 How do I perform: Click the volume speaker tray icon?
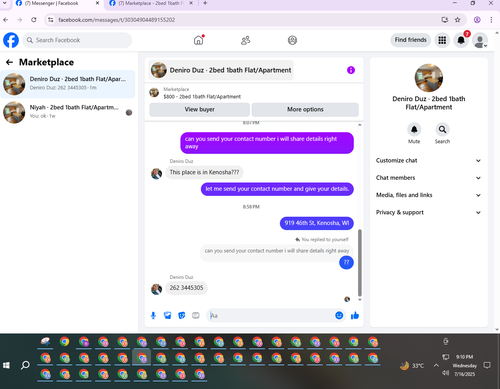click(445, 373)
